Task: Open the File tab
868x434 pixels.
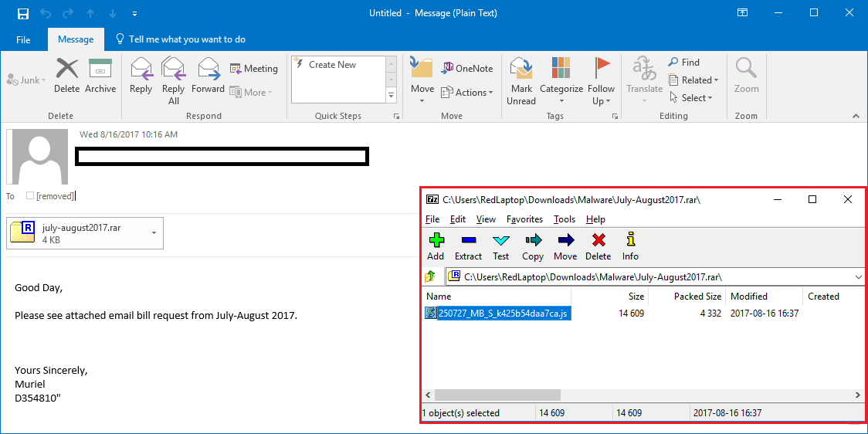Action: click(x=23, y=39)
